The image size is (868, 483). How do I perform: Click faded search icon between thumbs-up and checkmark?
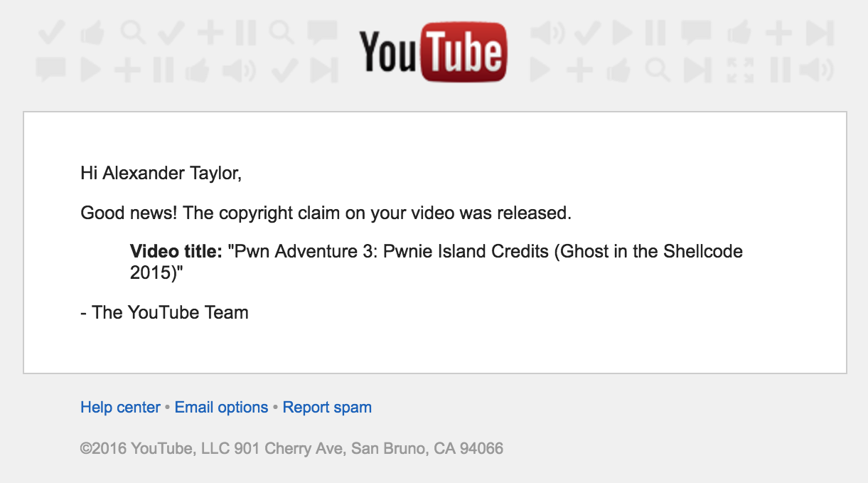point(133,33)
